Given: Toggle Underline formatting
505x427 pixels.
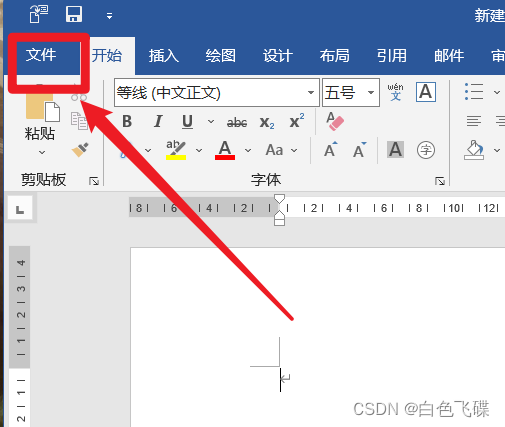Looking at the screenshot, I should coord(187,122).
